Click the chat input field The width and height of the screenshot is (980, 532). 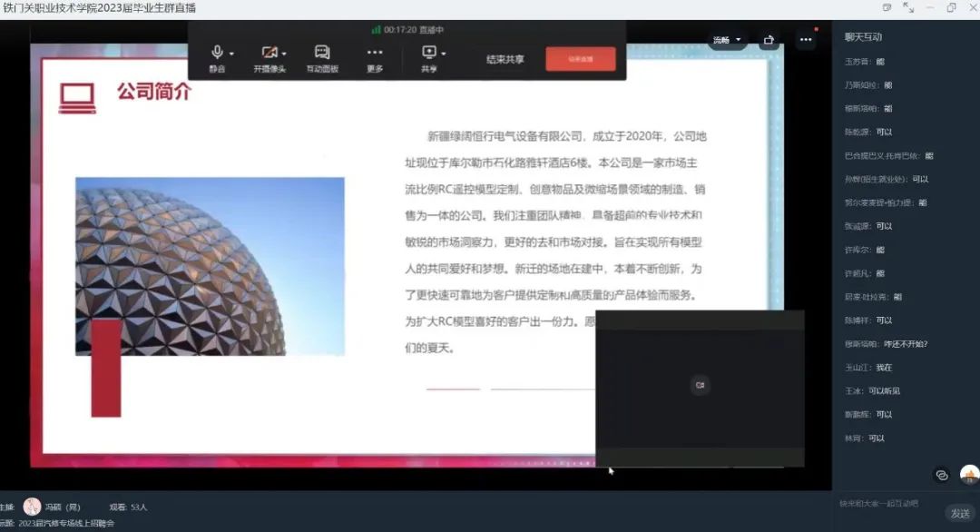point(885,503)
